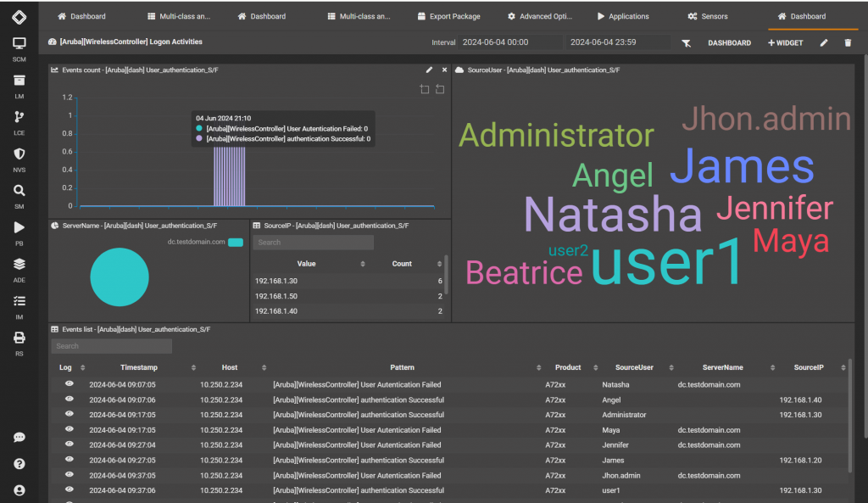Sort events by ServerName column
Viewport: 868px width, 503px height.
pos(772,368)
